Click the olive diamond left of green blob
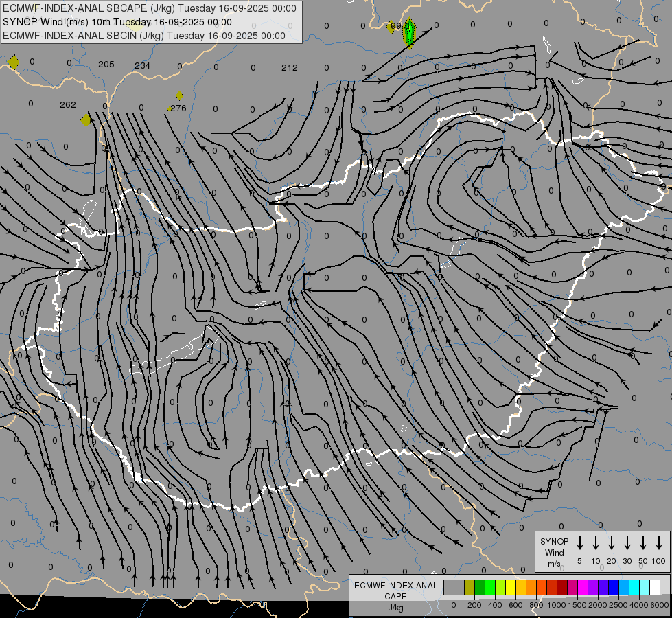672x618 pixels. [391, 27]
